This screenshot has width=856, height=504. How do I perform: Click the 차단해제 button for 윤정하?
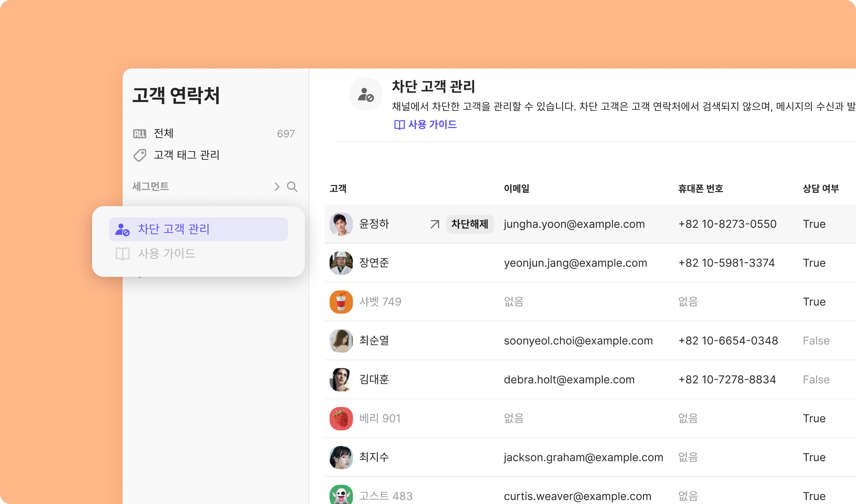click(x=469, y=224)
